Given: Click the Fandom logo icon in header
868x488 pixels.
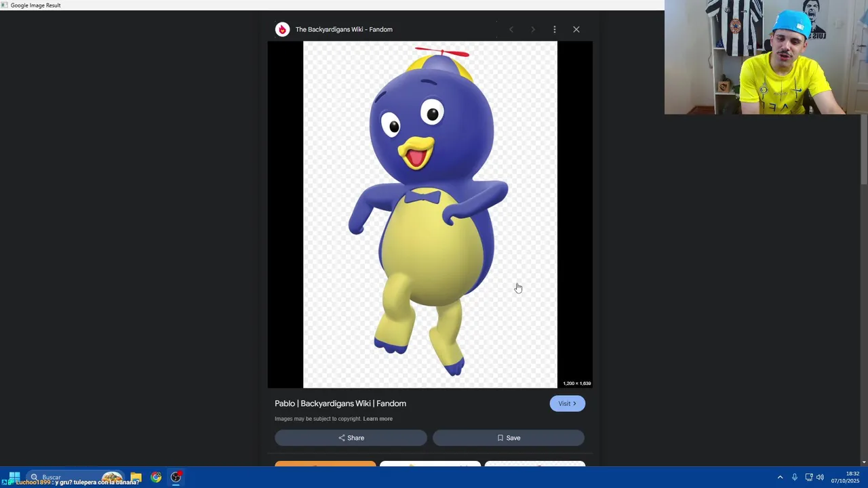Looking at the screenshot, I should (282, 29).
